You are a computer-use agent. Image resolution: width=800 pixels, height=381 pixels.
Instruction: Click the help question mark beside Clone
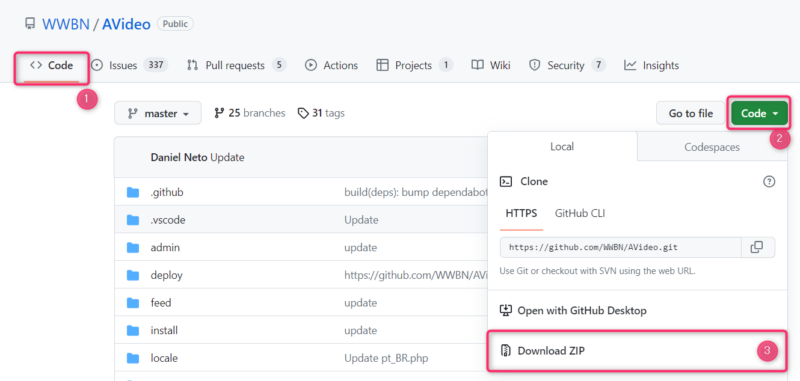769,181
